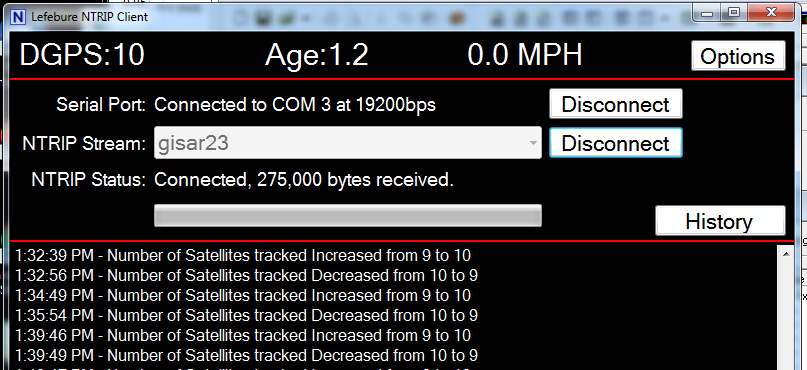This screenshot has width=807, height=370.
Task: Select the 1:35:54 PM log entry
Action: coord(246,315)
